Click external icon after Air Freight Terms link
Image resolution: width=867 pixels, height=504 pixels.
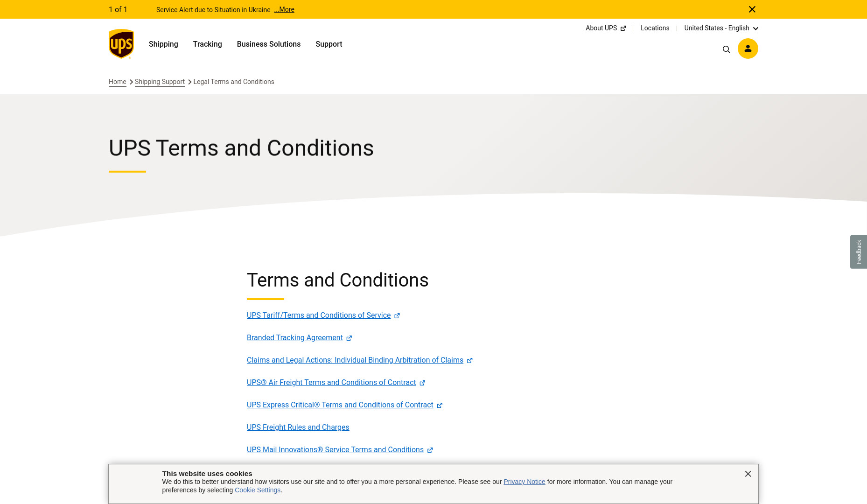[x=422, y=383]
